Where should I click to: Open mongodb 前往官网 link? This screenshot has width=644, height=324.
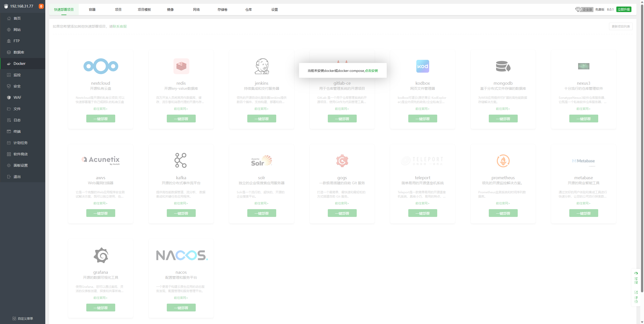click(x=503, y=109)
